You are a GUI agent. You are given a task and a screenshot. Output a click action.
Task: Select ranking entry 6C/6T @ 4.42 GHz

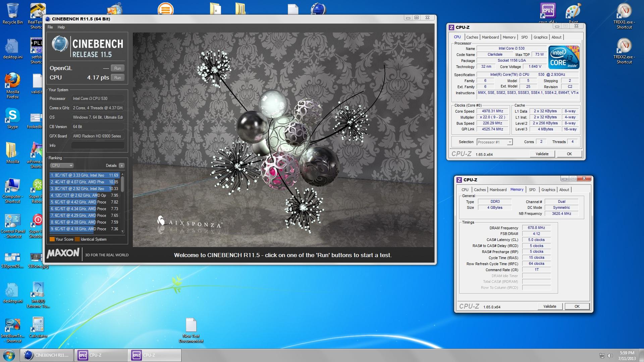85,202
